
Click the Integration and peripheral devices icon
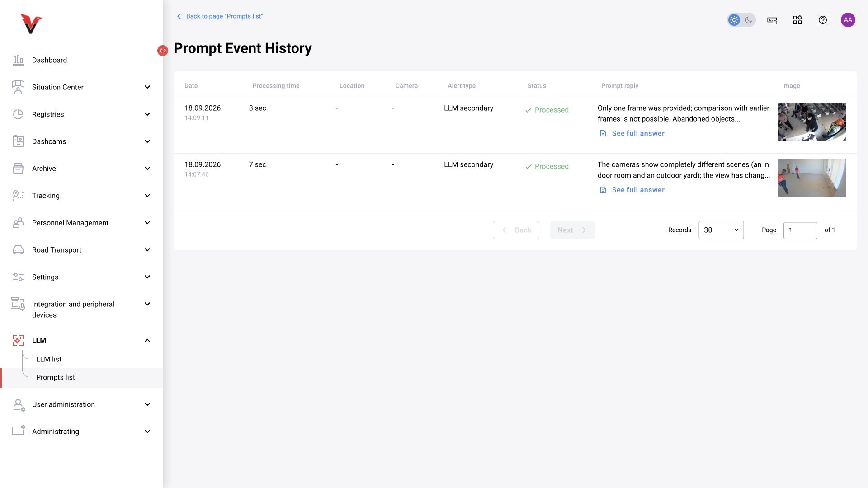click(18, 304)
